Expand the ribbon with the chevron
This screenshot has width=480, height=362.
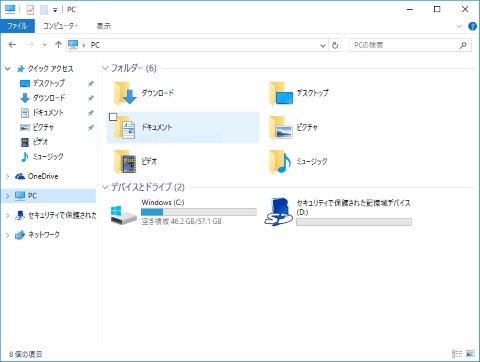[459, 26]
